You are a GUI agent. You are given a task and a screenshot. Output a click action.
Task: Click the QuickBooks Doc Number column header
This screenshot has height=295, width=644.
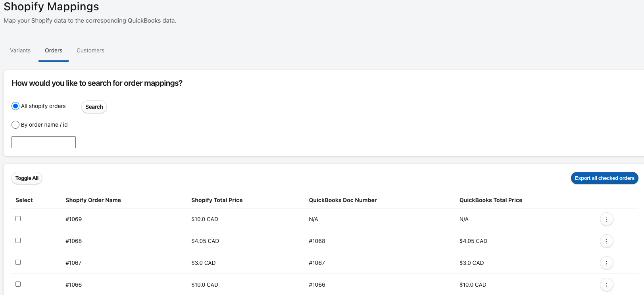(x=343, y=200)
